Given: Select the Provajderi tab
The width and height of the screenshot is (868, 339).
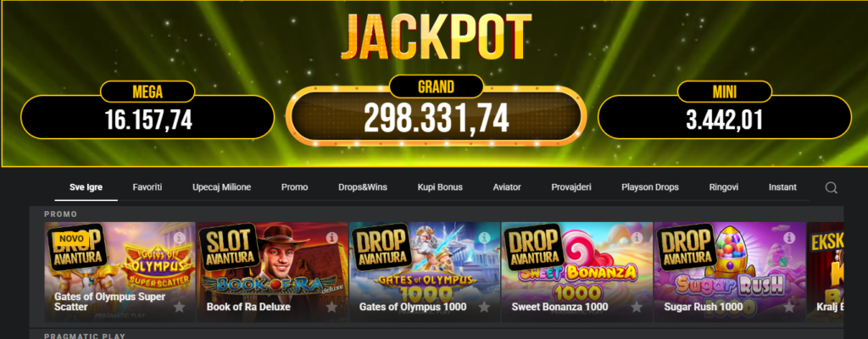Looking at the screenshot, I should [571, 187].
